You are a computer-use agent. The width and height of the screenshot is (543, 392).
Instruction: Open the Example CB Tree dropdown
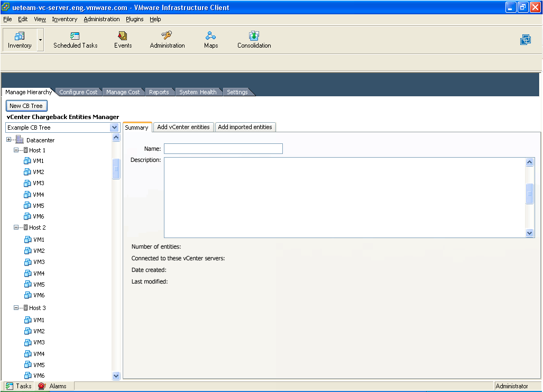(114, 127)
